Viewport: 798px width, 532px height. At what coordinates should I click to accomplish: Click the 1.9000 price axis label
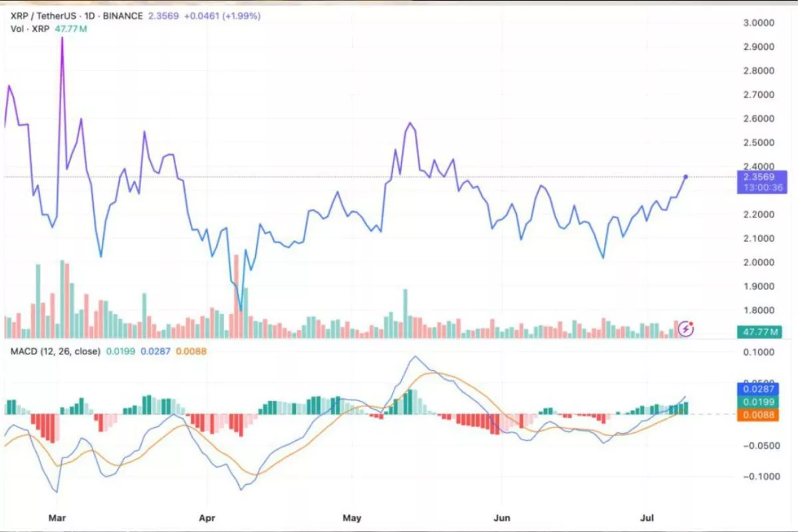click(x=760, y=286)
